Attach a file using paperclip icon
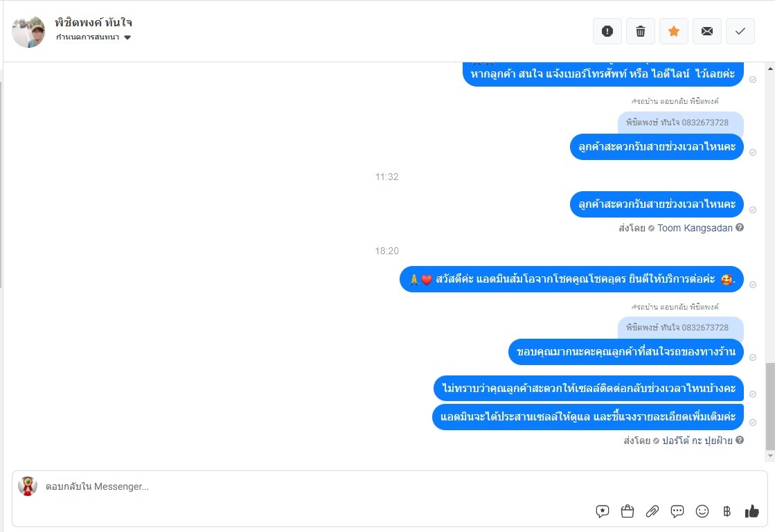The image size is (775, 532). tap(652, 511)
